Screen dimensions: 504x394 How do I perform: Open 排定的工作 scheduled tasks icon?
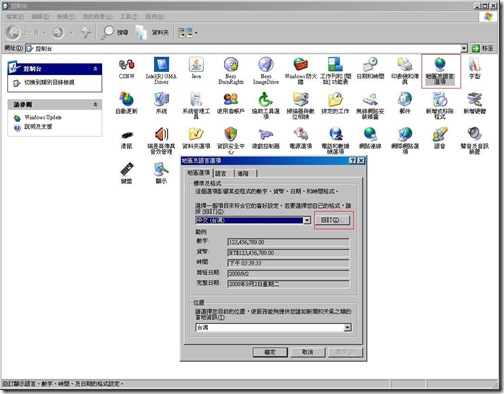(335, 103)
